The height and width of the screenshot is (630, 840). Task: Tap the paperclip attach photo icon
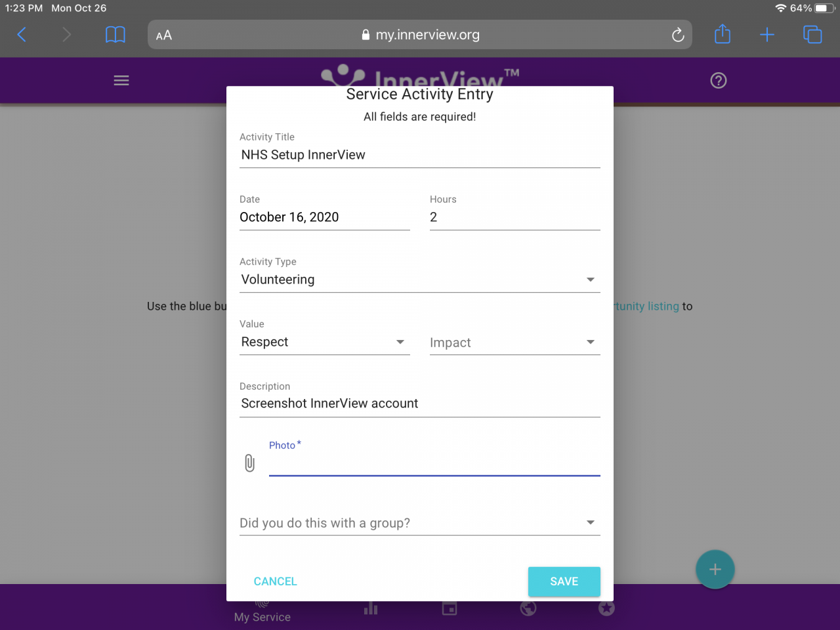click(x=249, y=463)
